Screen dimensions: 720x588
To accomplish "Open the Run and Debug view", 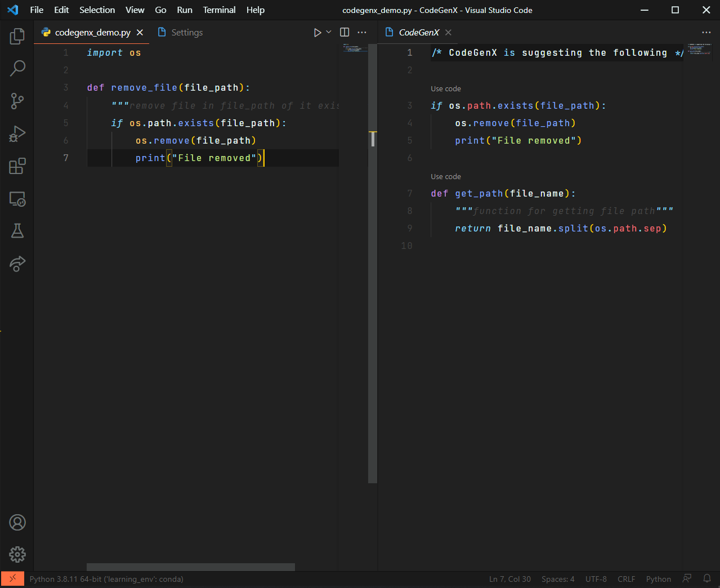I will [17, 133].
